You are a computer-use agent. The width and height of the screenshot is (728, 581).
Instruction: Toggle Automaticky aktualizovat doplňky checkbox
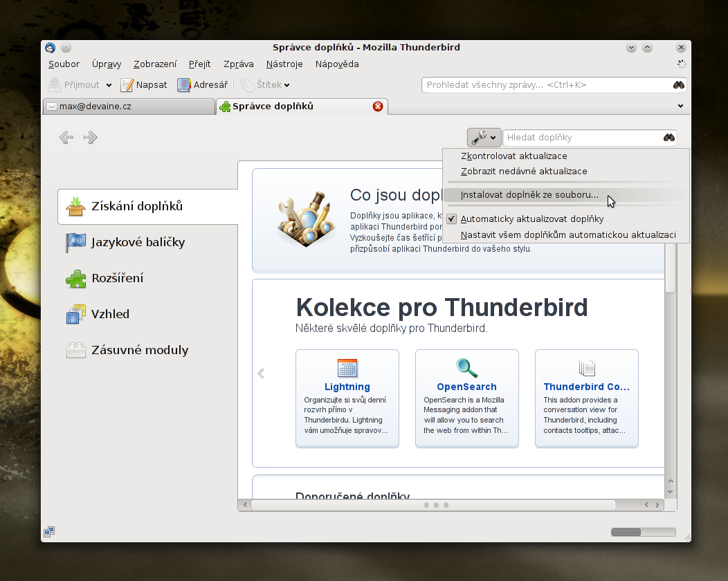click(x=452, y=219)
